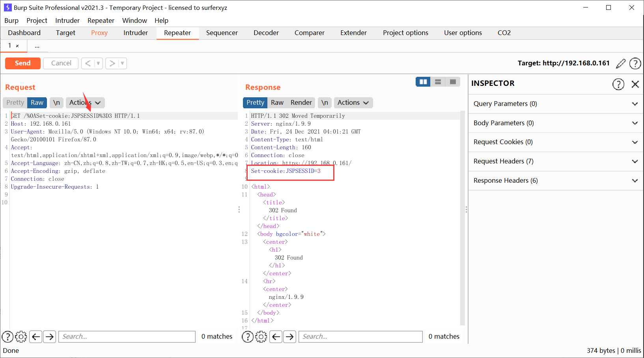Open the User options tab
Image resolution: width=644 pixels, height=358 pixels.
(x=463, y=33)
